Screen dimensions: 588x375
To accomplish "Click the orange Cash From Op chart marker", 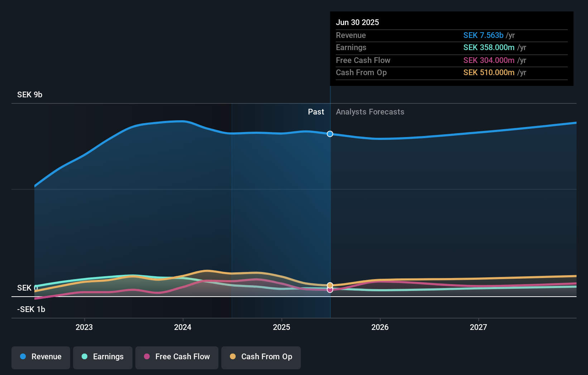I will tap(330, 286).
